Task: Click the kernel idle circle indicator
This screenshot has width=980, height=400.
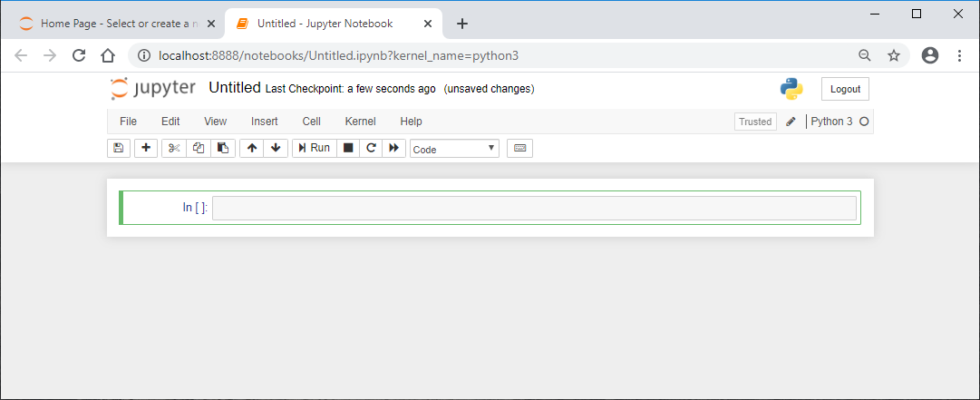Action: (x=864, y=122)
